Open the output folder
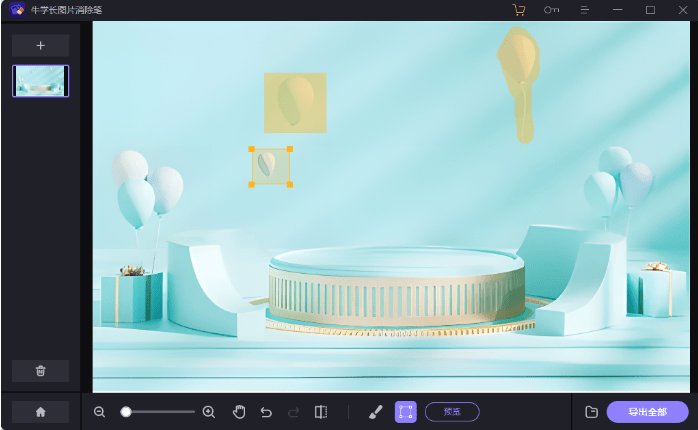This screenshot has height=430, width=698. [591, 412]
